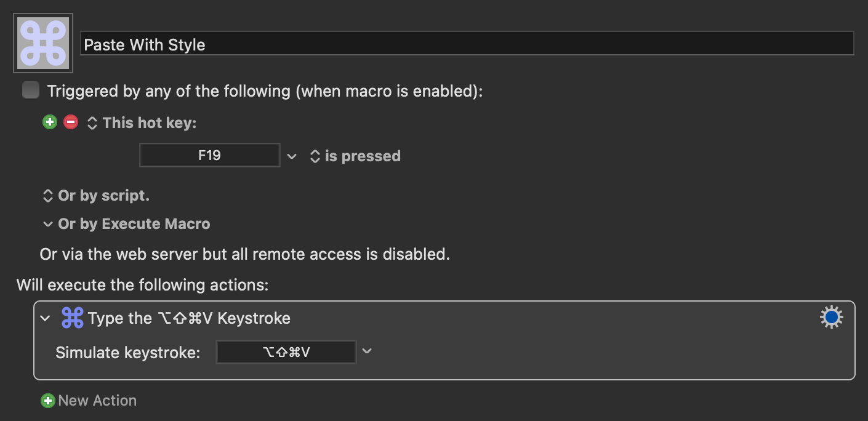
Task: Edit the Paste With Style name field
Action: coord(467,44)
